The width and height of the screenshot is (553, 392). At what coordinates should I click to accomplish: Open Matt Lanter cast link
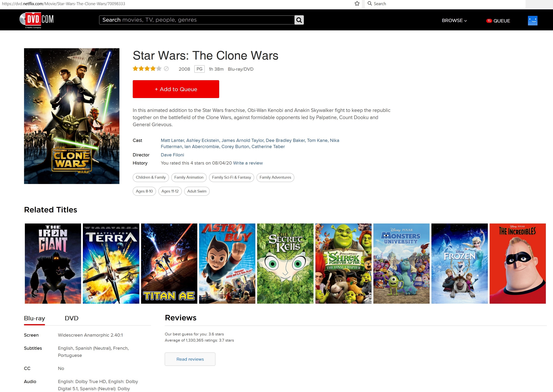(x=172, y=140)
